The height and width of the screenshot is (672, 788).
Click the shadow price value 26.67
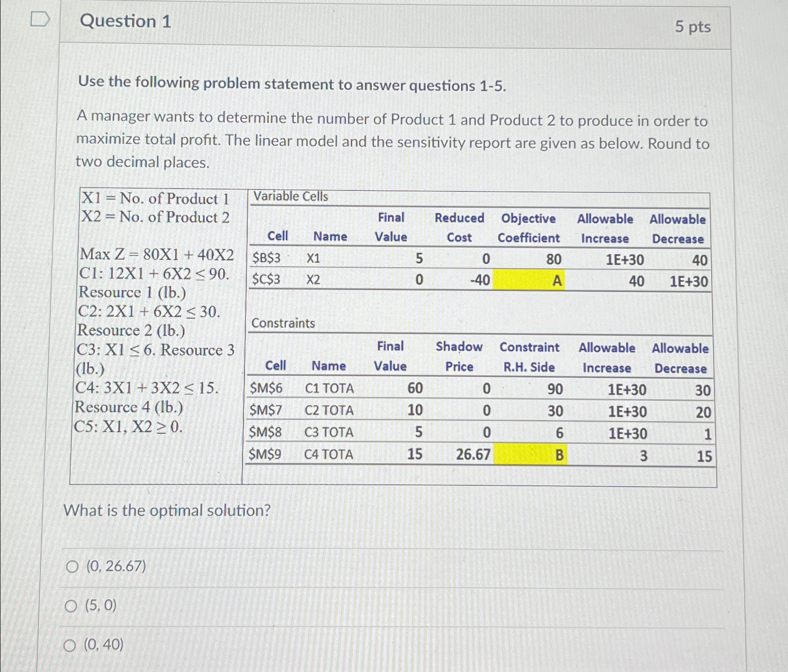pos(472,454)
